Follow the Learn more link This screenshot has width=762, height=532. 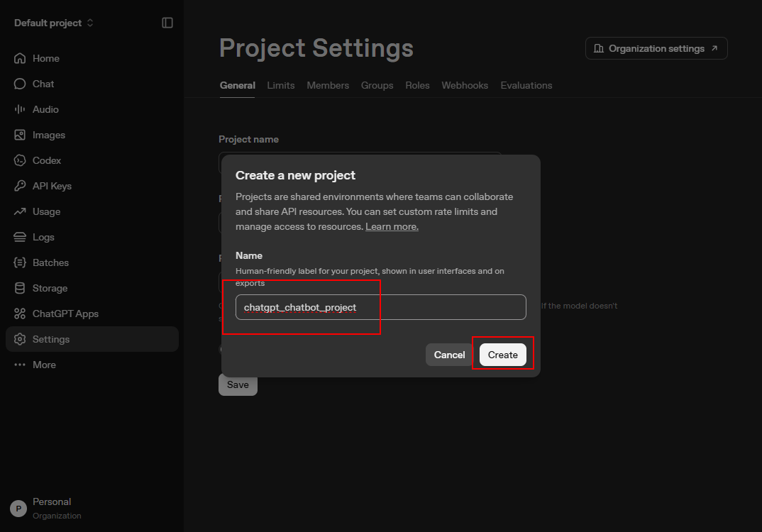pyautogui.click(x=392, y=226)
